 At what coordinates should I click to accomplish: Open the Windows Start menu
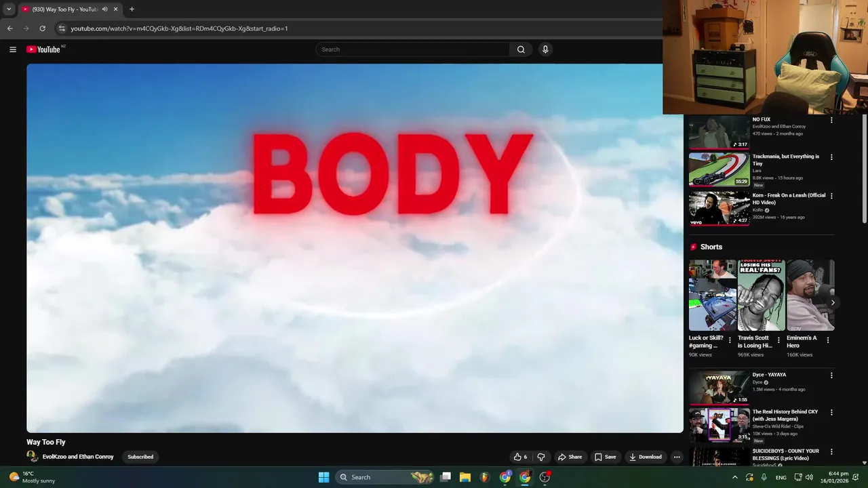click(x=324, y=477)
